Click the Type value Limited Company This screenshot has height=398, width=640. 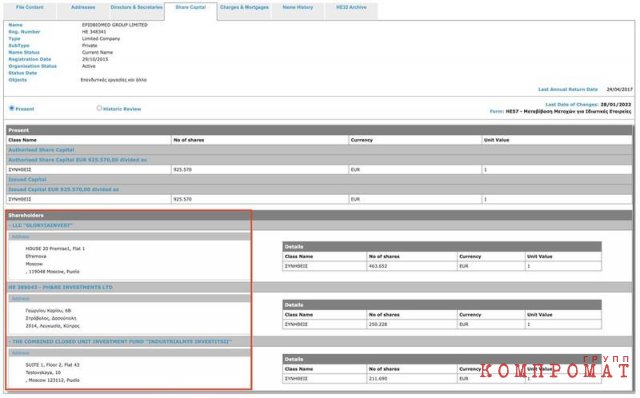pyautogui.click(x=101, y=39)
